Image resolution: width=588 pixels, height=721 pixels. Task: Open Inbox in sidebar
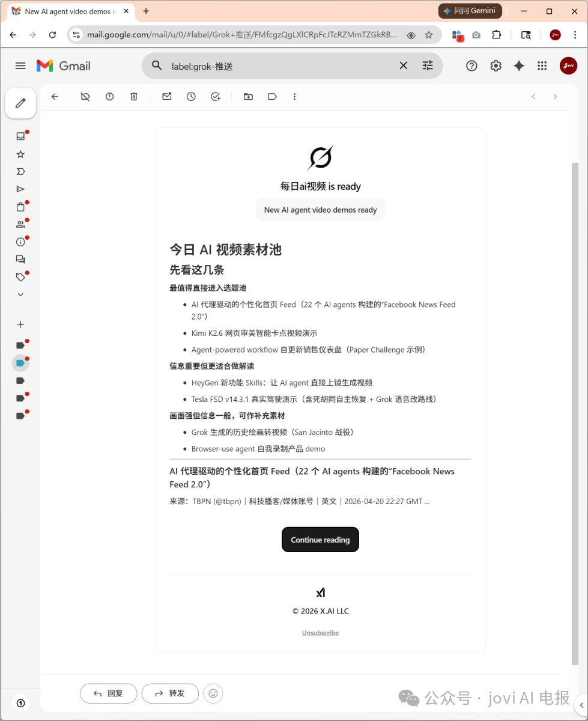20,136
